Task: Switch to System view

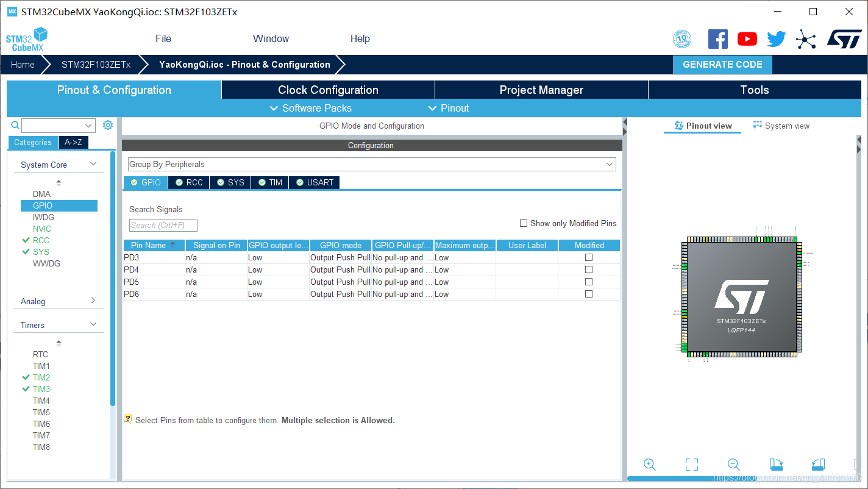Action: click(781, 126)
